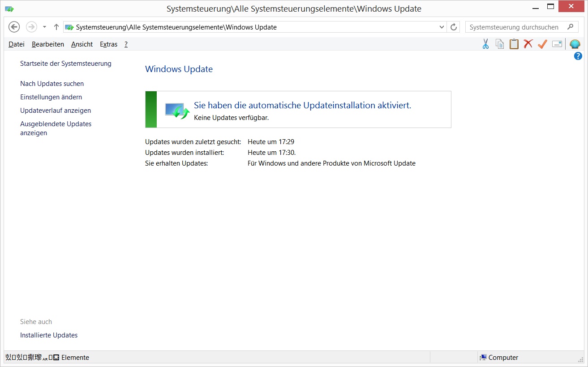Open the Ansicht menu
The height and width of the screenshot is (367, 588).
82,44
